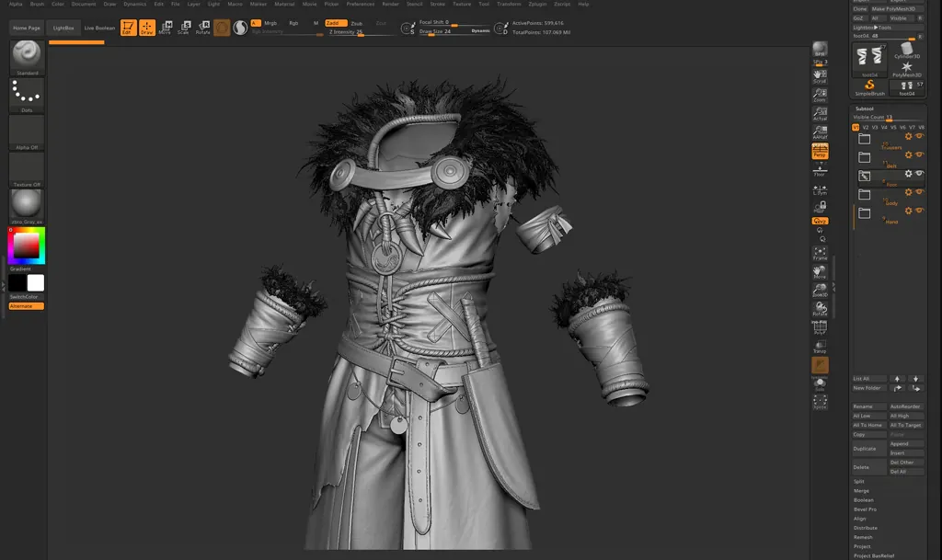Screen dimensions: 942x560
Task: Click the Xpose icon
Action: coord(820,402)
